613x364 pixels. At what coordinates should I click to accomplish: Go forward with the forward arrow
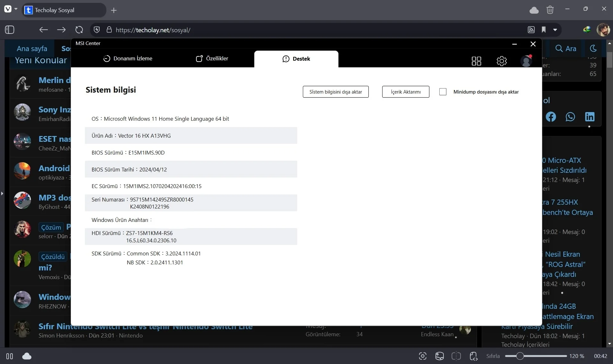[x=61, y=30]
